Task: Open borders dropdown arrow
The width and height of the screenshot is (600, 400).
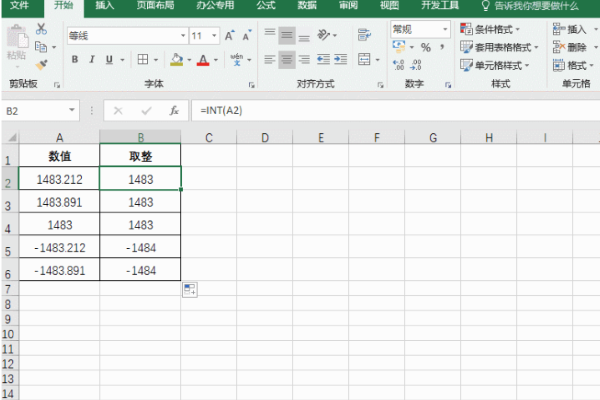Action: point(156,60)
